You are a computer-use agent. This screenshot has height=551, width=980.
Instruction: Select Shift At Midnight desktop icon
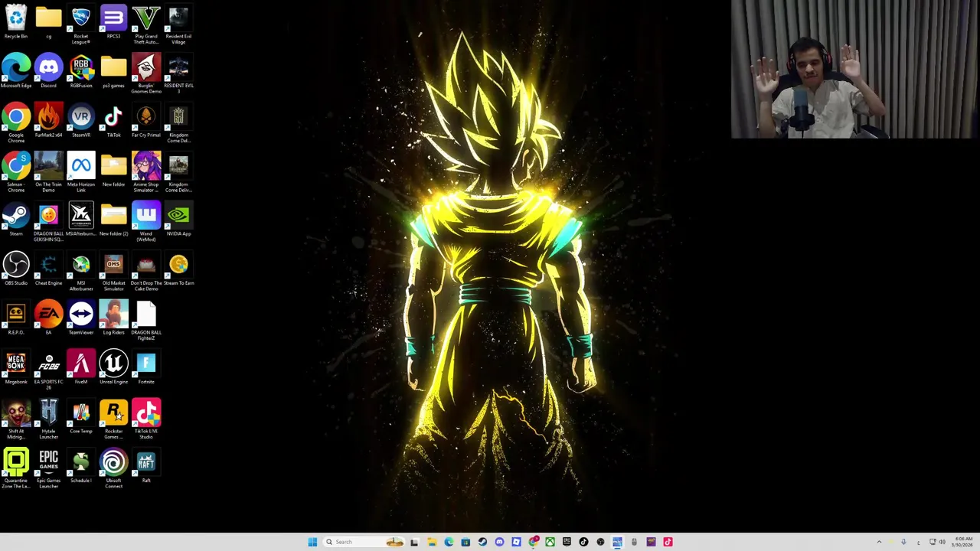(16, 420)
